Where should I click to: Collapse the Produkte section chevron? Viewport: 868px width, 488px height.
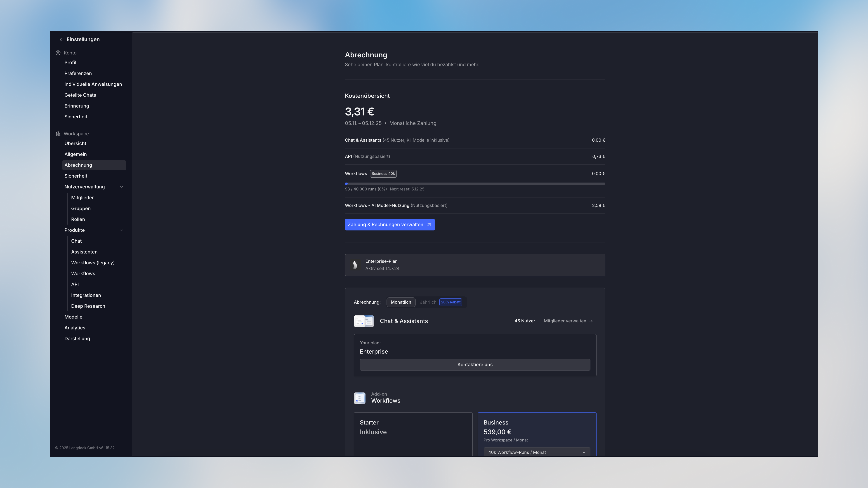pyautogui.click(x=122, y=230)
